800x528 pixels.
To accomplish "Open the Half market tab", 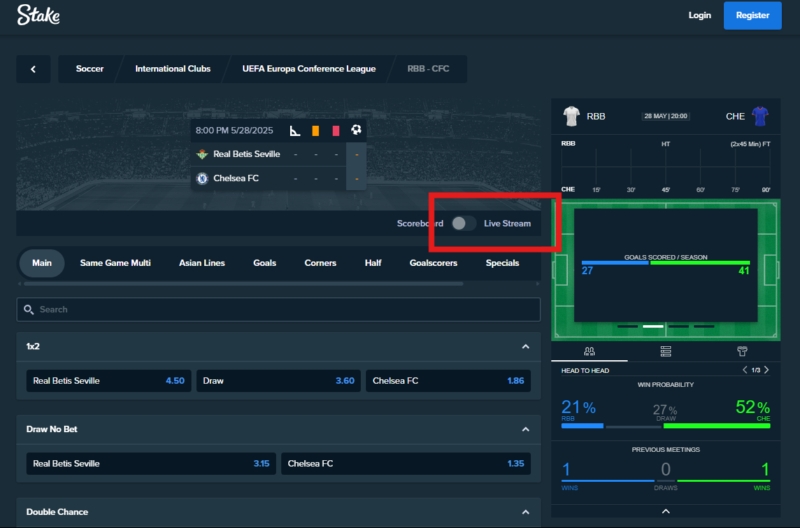I will pos(373,263).
